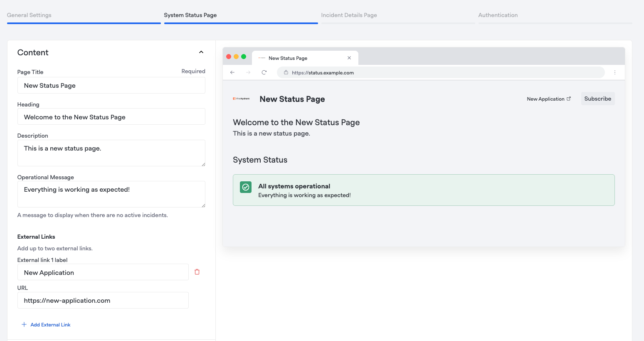Open the Authentication step
This screenshot has height=341, width=644.
[x=498, y=15]
